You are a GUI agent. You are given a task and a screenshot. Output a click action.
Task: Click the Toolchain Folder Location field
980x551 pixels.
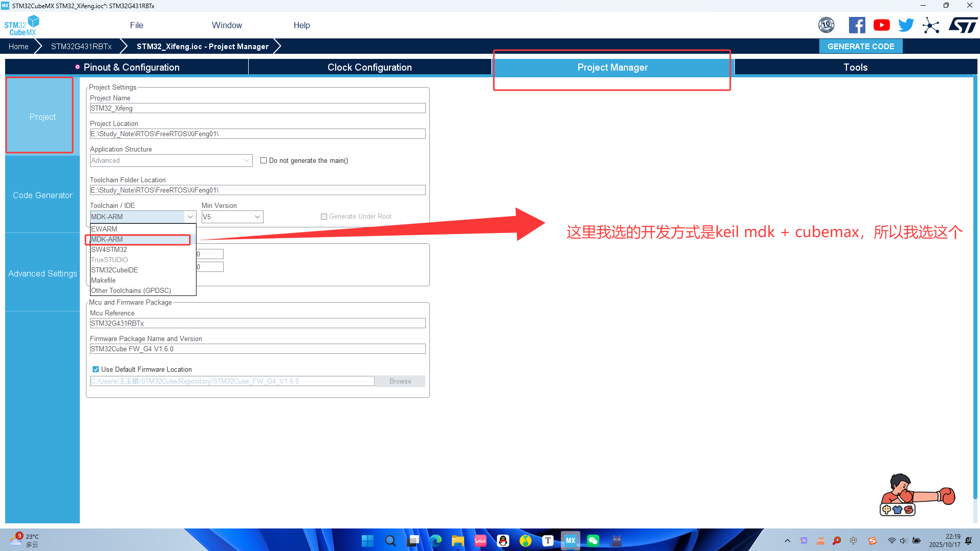click(x=257, y=190)
